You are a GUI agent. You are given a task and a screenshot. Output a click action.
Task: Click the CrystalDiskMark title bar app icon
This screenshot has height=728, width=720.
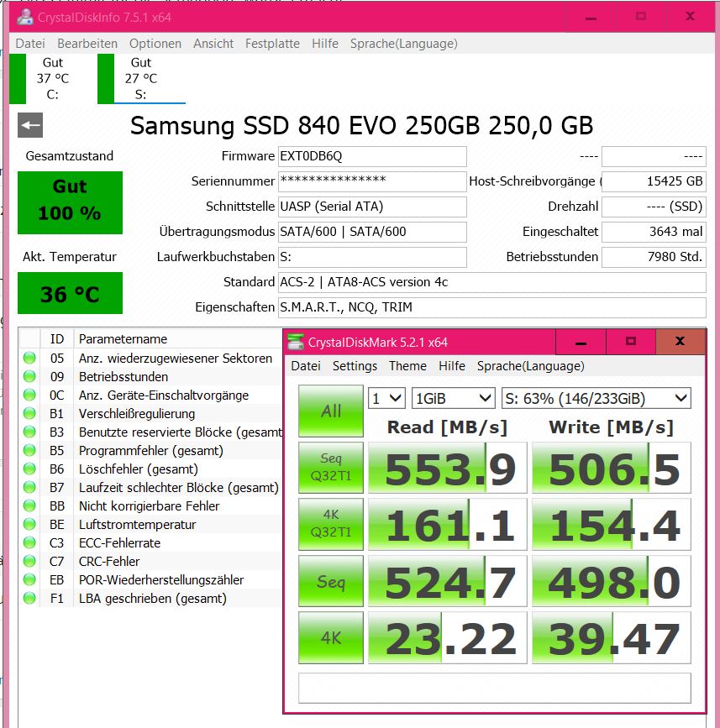296,342
